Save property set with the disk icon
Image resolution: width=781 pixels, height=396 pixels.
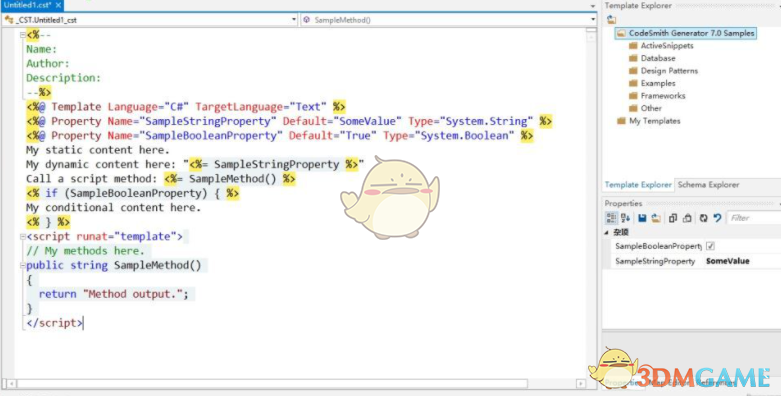pyautogui.click(x=642, y=218)
